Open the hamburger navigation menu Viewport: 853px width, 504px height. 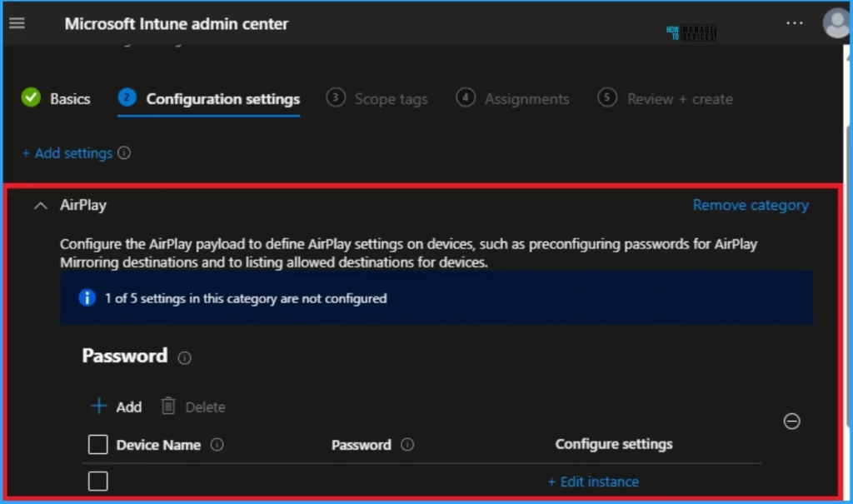coord(17,22)
